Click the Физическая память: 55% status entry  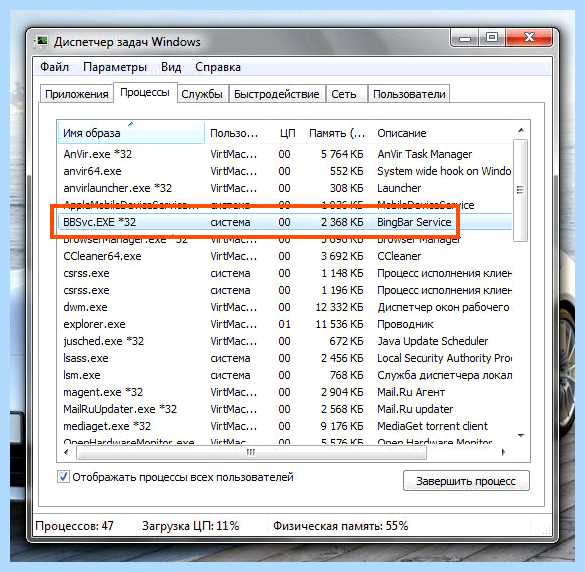[x=341, y=526]
